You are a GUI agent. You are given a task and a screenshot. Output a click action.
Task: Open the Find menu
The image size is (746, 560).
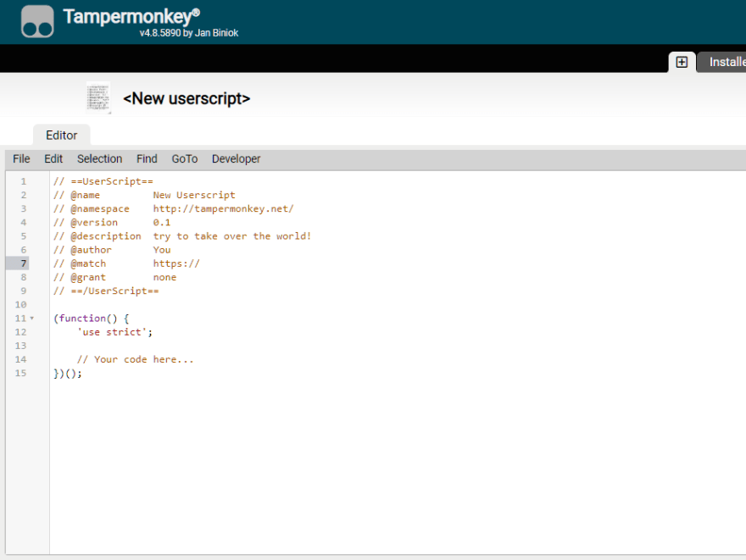(147, 158)
